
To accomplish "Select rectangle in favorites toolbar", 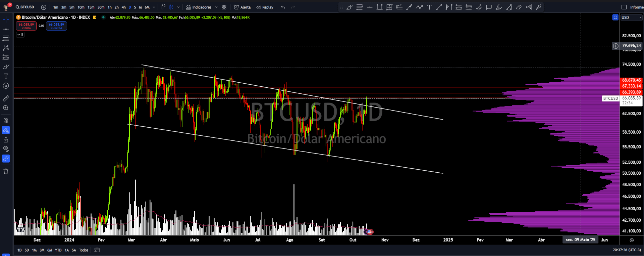I will tap(379, 7).
